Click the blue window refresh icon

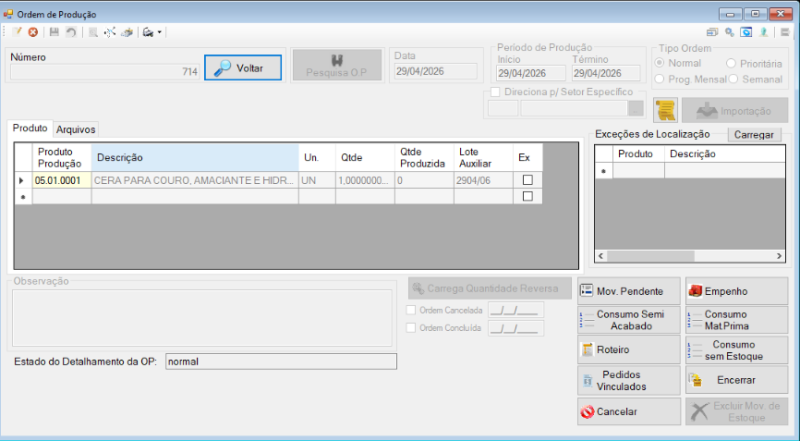coord(746,32)
